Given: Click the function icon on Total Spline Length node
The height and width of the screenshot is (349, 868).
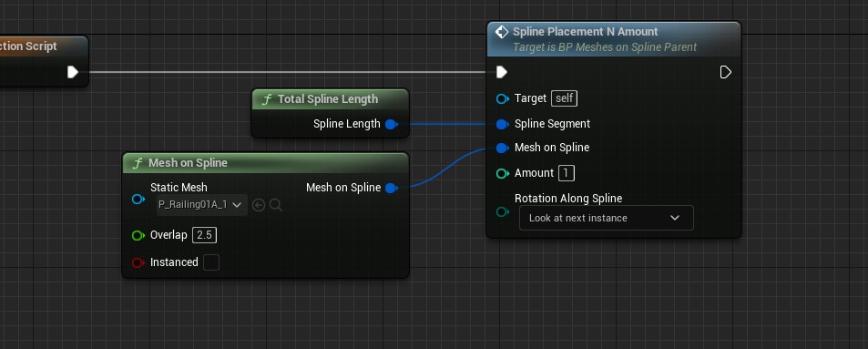Looking at the screenshot, I should tap(267, 99).
